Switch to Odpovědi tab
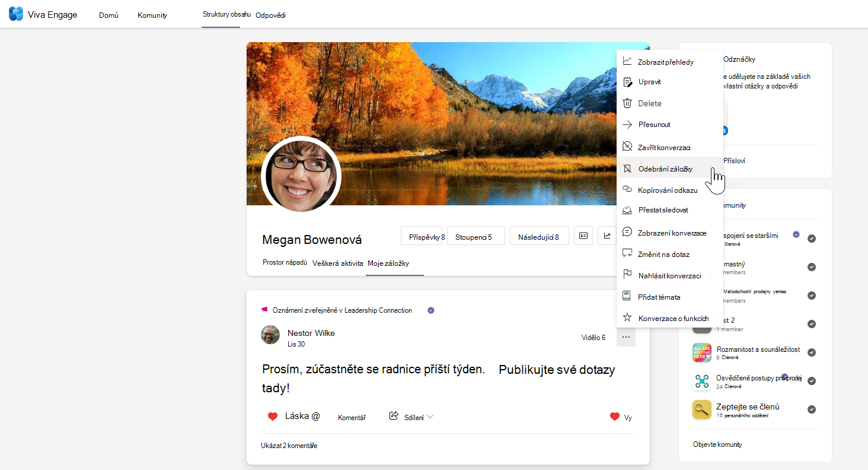The width and height of the screenshot is (868, 470). pos(270,15)
